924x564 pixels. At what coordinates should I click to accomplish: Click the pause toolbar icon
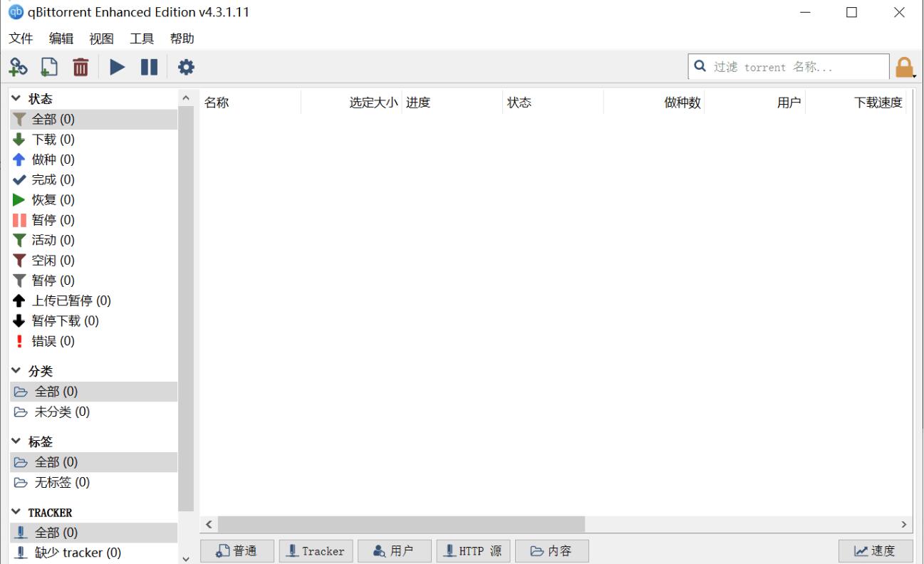[149, 67]
